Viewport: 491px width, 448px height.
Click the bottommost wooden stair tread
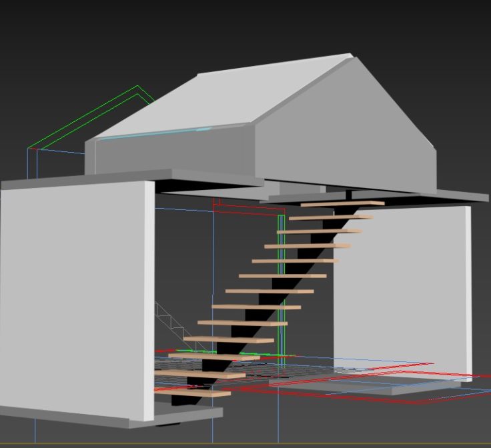[x=192, y=394]
